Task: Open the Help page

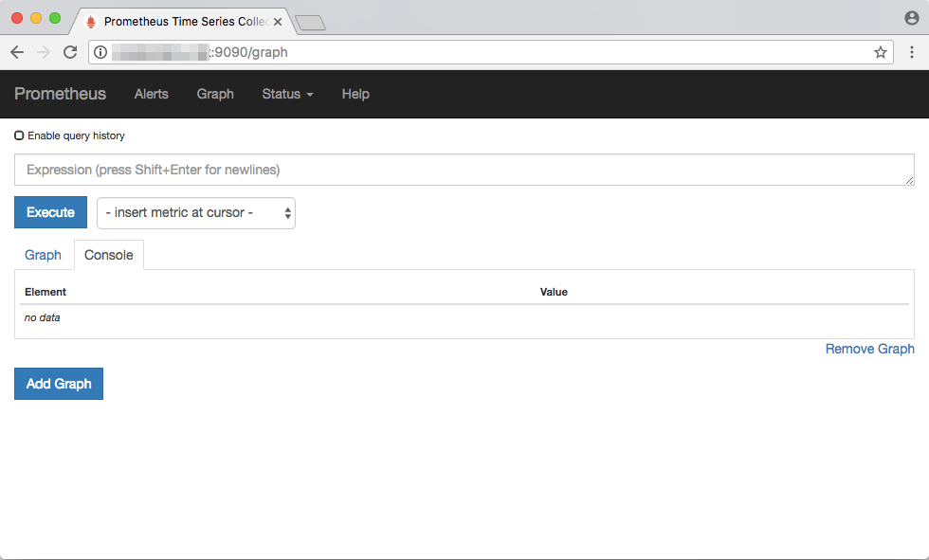Action: pyautogui.click(x=355, y=94)
